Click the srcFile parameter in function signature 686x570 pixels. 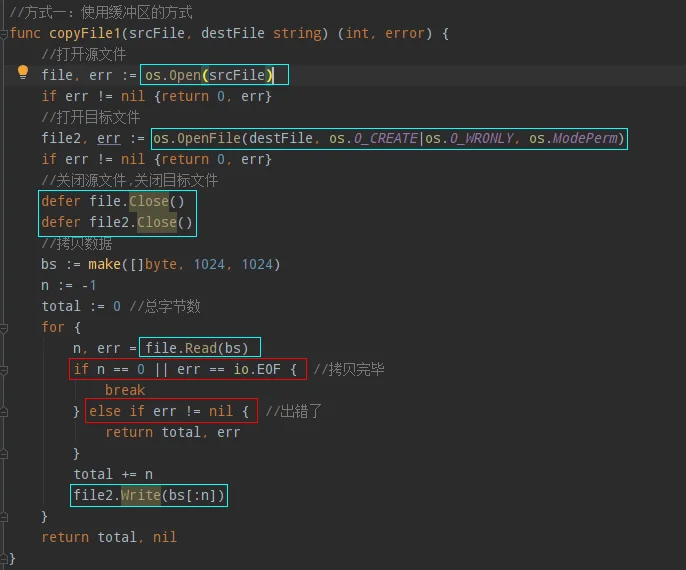157,33
